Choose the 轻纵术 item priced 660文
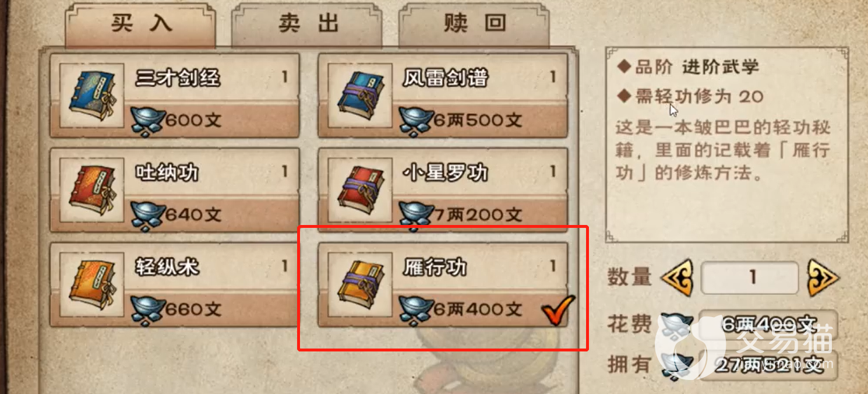868x394 pixels. click(x=174, y=285)
